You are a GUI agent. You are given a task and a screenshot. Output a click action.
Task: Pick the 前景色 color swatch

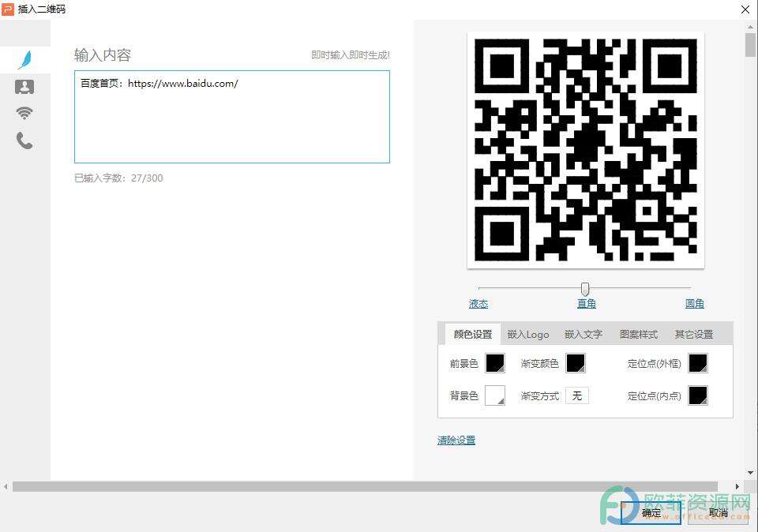495,363
